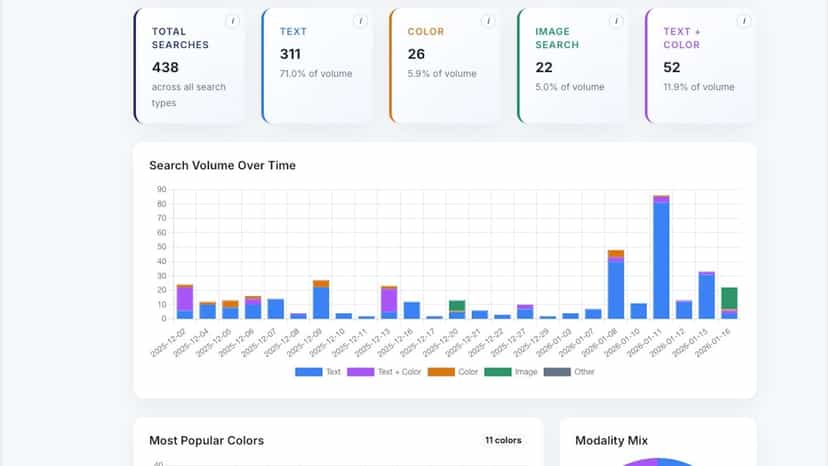The width and height of the screenshot is (828, 466).
Task: Open info icon on Total Searches card
Action: tap(232, 21)
